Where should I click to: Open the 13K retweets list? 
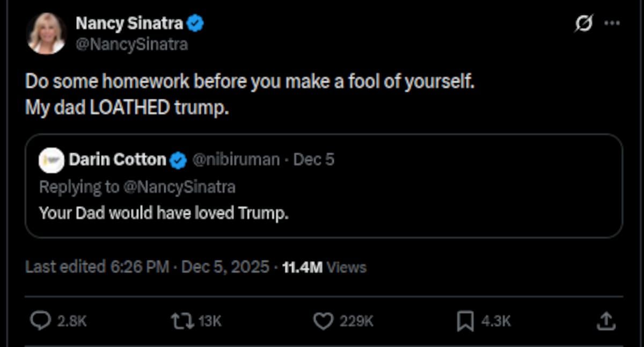click(x=208, y=321)
